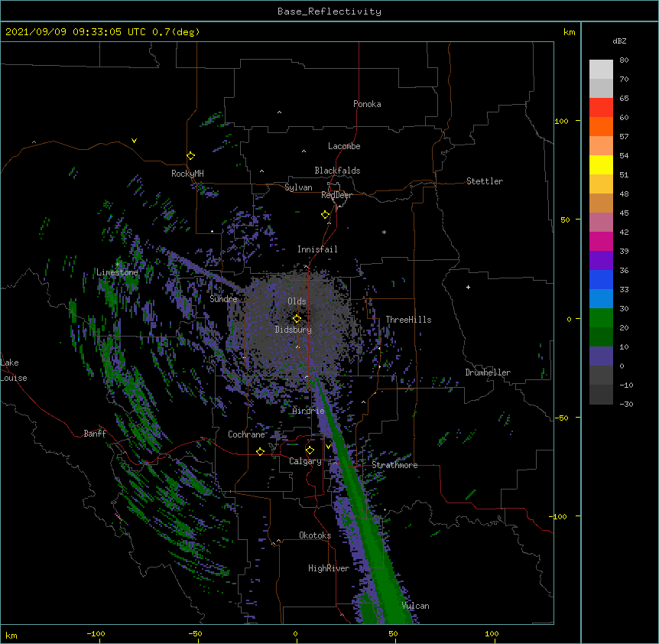Click the yellow V marker northwest of RockyMH
Image resolution: width=659 pixels, height=644 pixels.
tap(134, 141)
